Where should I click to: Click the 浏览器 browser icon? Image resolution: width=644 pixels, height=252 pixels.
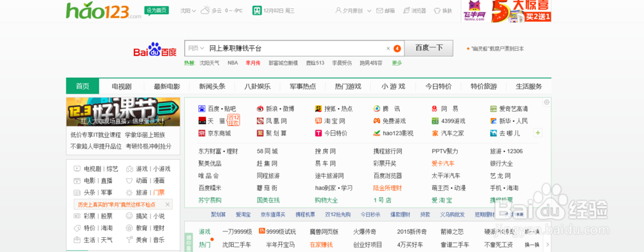tap(406, 11)
